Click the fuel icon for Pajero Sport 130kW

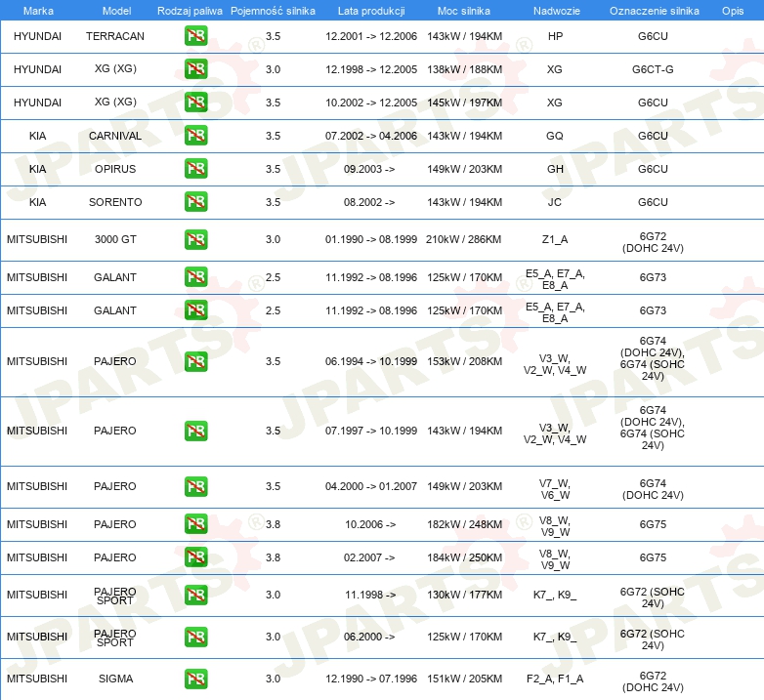click(195, 595)
